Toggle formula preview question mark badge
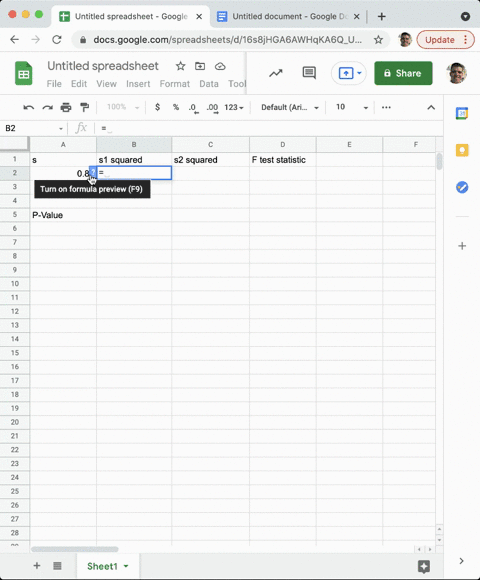The image size is (480, 580). coord(93,172)
